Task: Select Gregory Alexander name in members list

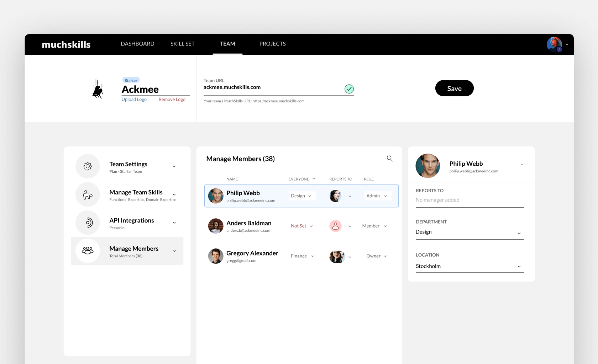Action: pyautogui.click(x=252, y=253)
